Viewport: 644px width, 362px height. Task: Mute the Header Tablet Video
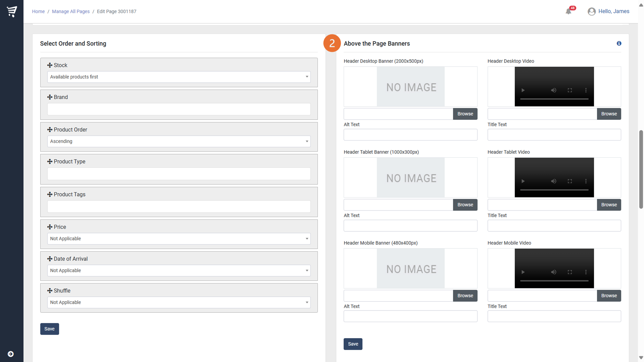[x=554, y=181]
